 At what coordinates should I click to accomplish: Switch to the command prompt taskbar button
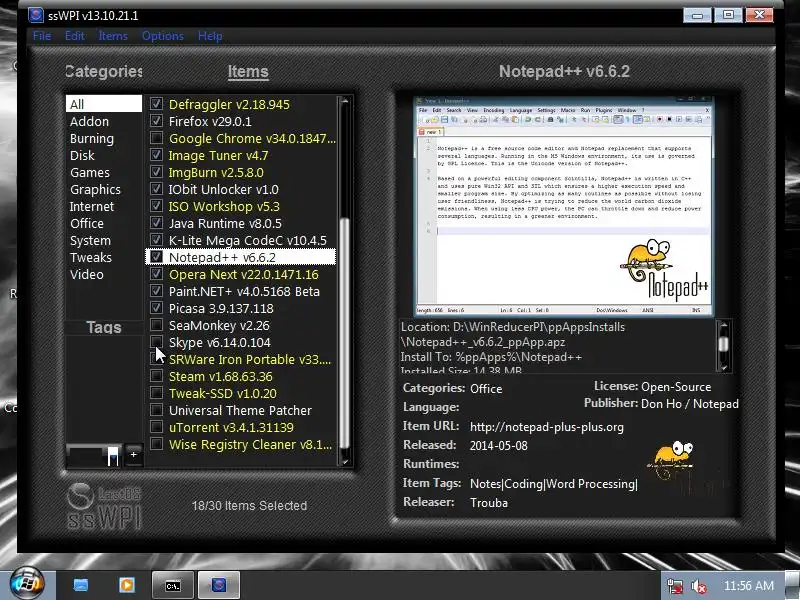pos(173,585)
